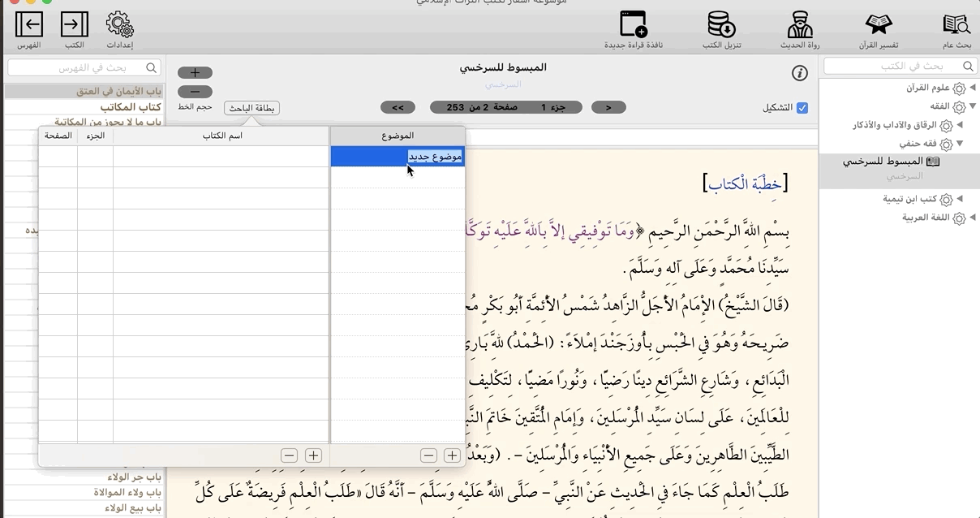This screenshot has height=518, width=980.
Task: Collapse the الفقه category
Action: pyautogui.click(x=972, y=106)
